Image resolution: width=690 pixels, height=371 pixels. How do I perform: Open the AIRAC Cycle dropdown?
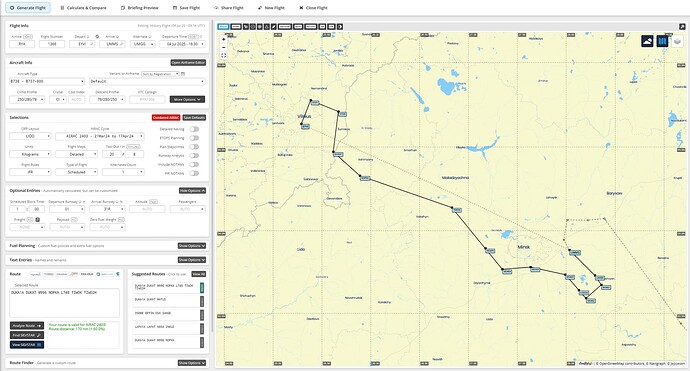click(x=100, y=136)
